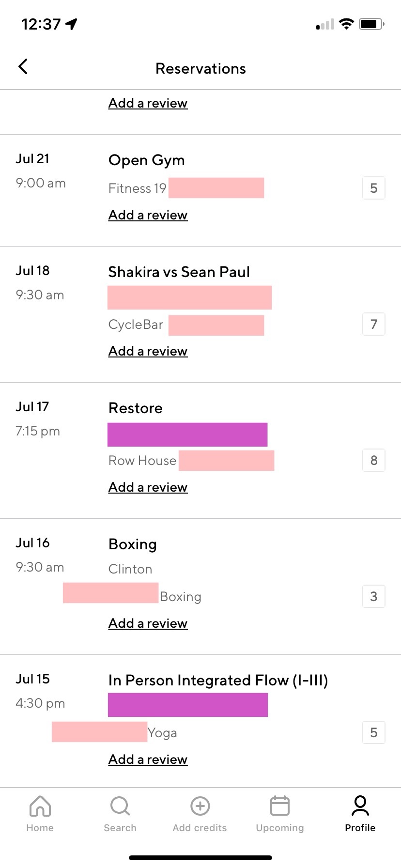Tap credits badge 7 on CycleBar row
401x868 pixels.
coord(374,325)
